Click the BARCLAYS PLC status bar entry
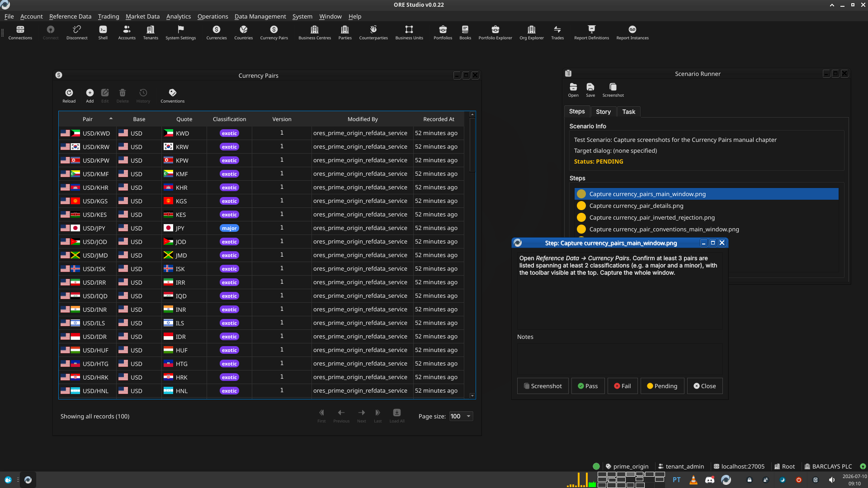Viewport: 868px width, 488px height. tap(828, 466)
